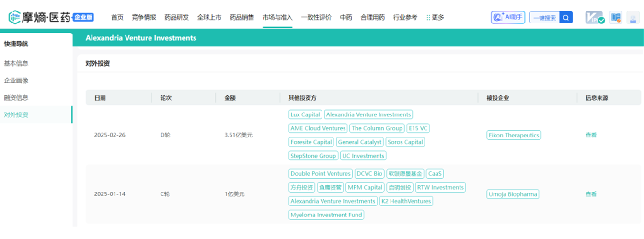
Task: Click the E15 VC tag
Action: click(418, 128)
